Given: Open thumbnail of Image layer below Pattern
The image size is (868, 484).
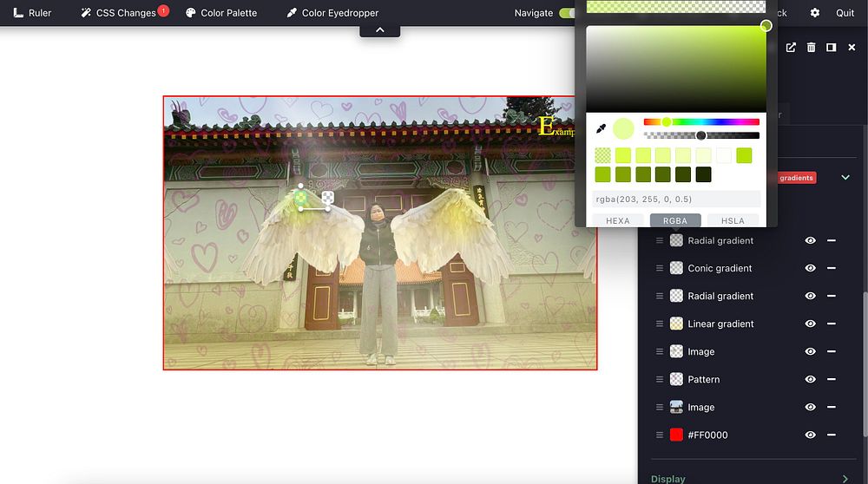Looking at the screenshot, I should tap(676, 407).
